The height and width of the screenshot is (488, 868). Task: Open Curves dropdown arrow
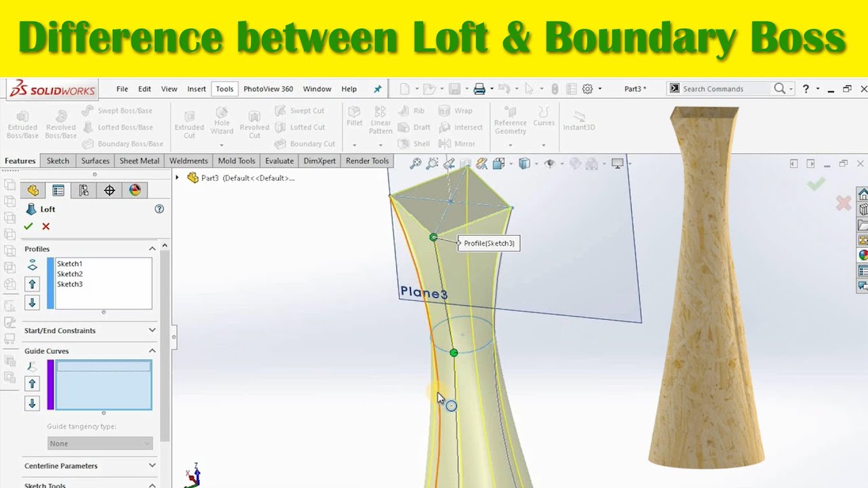tap(543, 144)
